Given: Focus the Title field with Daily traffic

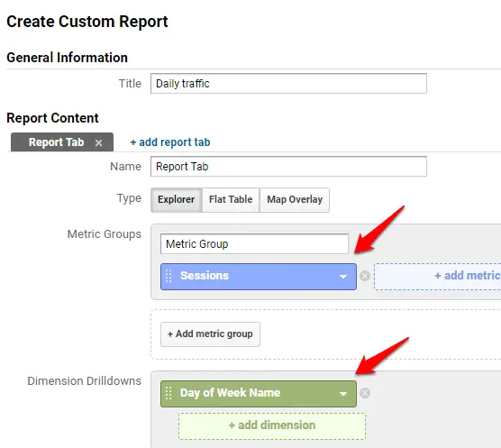Looking at the screenshot, I should 288,84.
